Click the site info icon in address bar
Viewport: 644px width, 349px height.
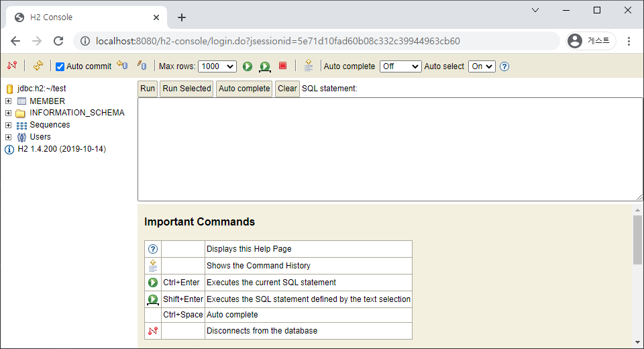(85, 41)
